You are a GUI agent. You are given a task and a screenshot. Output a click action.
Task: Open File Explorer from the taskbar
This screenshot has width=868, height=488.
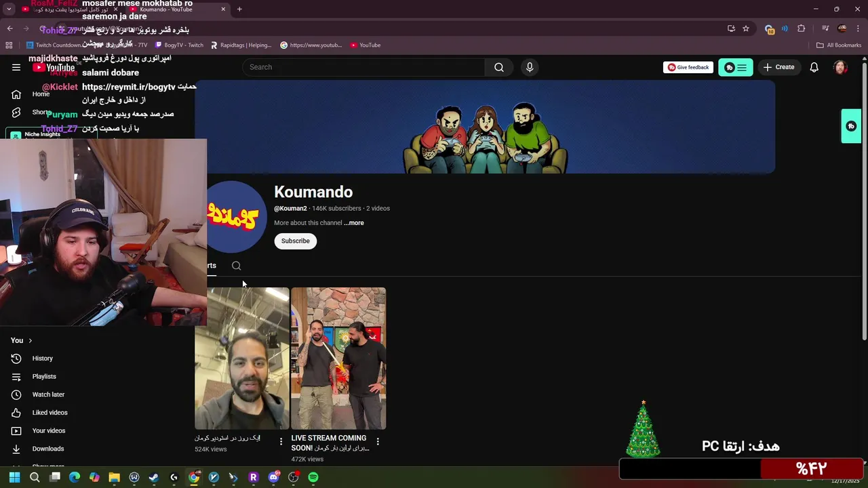(x=114, y=477)
